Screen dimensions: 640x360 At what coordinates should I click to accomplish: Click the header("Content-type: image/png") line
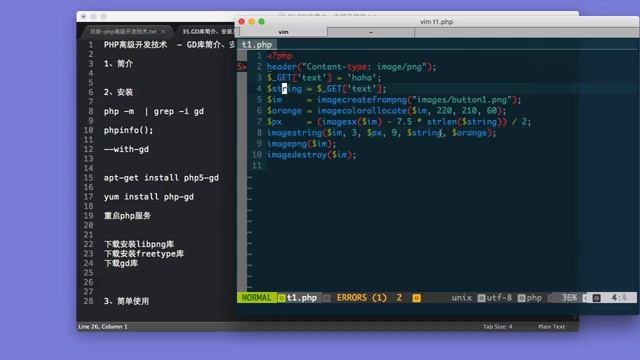pos(351,67)
